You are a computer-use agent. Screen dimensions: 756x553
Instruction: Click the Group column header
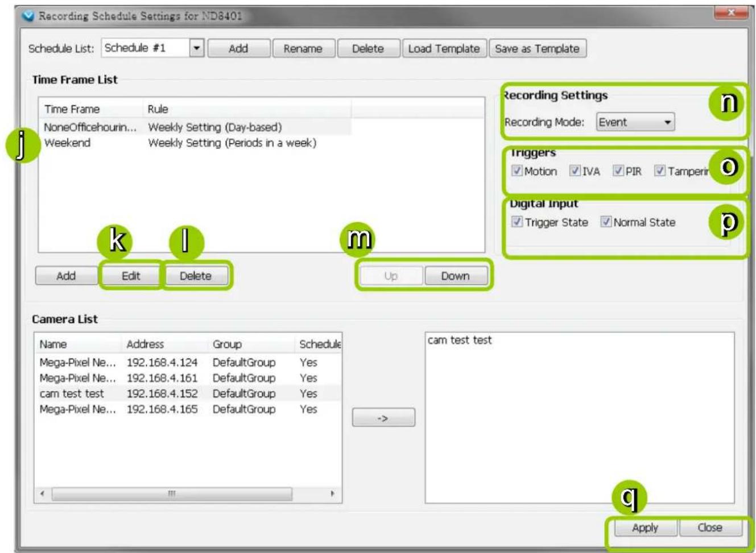pos(251,344)
